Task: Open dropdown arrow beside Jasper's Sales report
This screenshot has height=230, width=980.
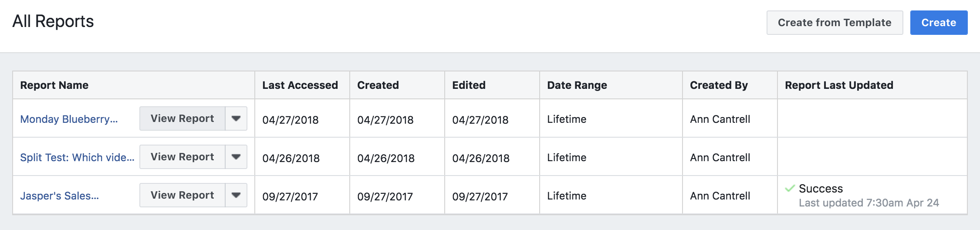Action: coord(236,195)
